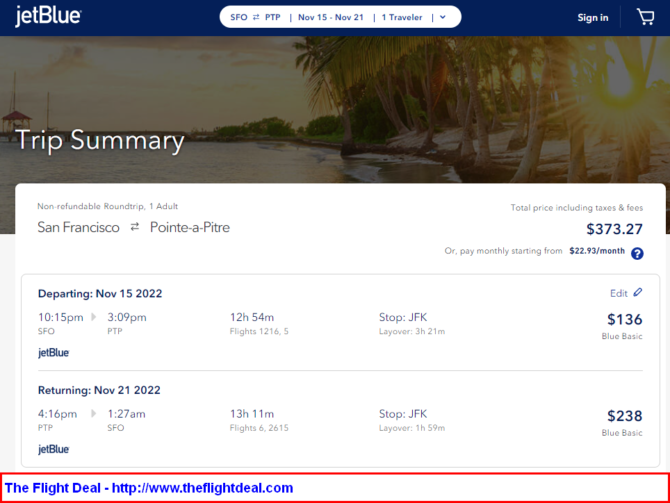
Task: Click Blue Basic under $238 fare
Action: 622,433
